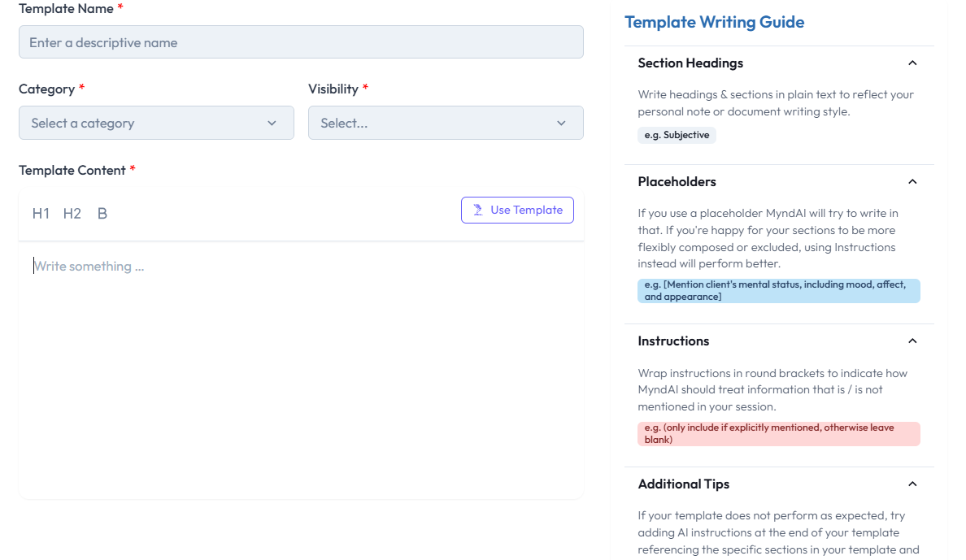Click the red instructions example box
Viewport: 966px width, 560px height.
pos(778,434)
